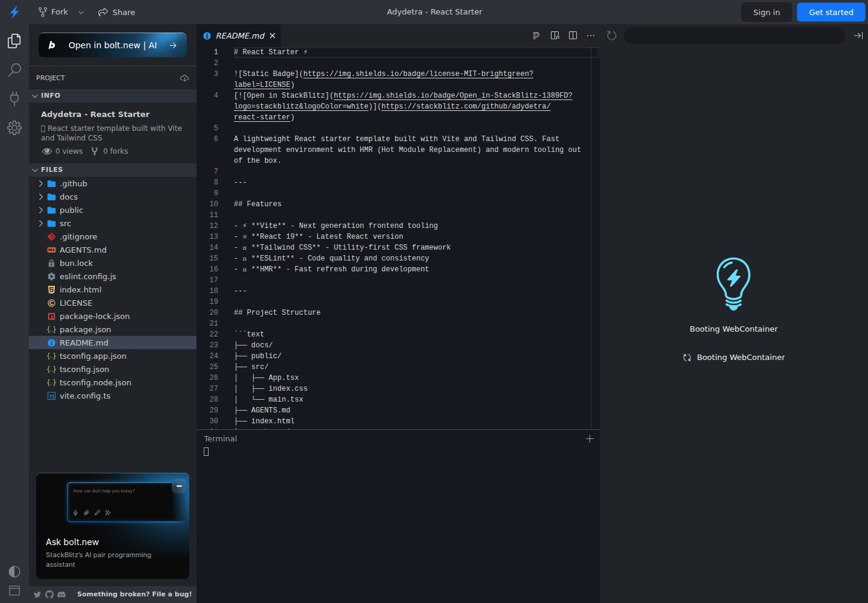The width and height of the screenshot is (868, 603).
Task: Toggle the light/dark theme
Action: pos(14,571)
